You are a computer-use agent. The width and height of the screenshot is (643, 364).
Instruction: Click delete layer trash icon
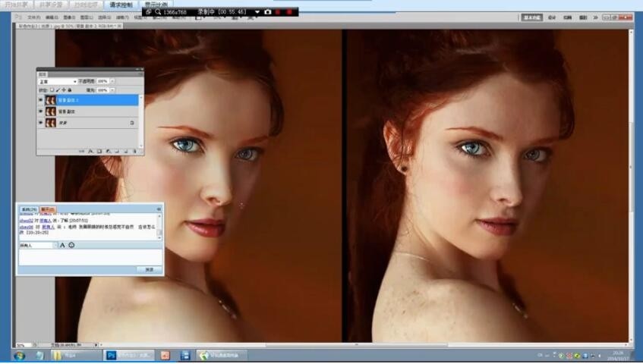click(134, 152)
